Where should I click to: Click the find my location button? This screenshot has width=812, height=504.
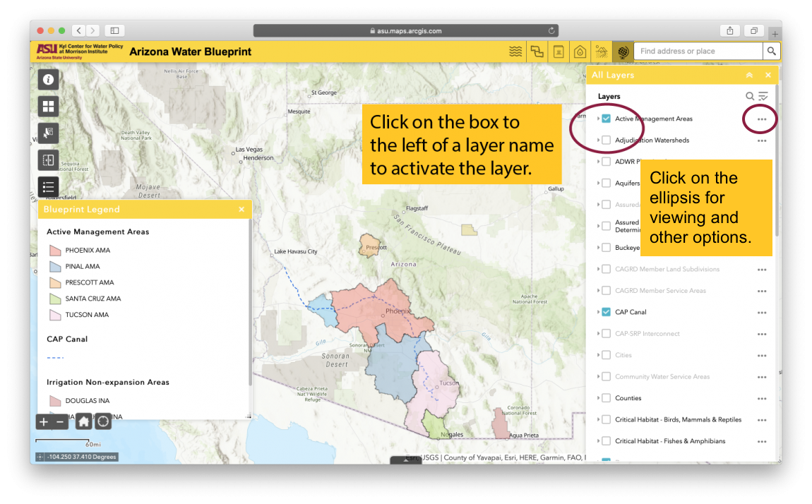click(103, 421)
